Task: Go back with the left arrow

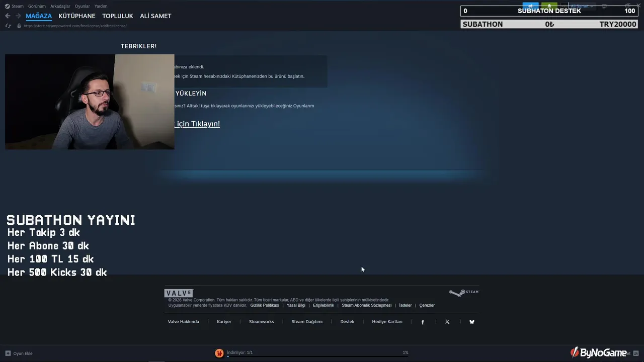Action: [8, 16]
